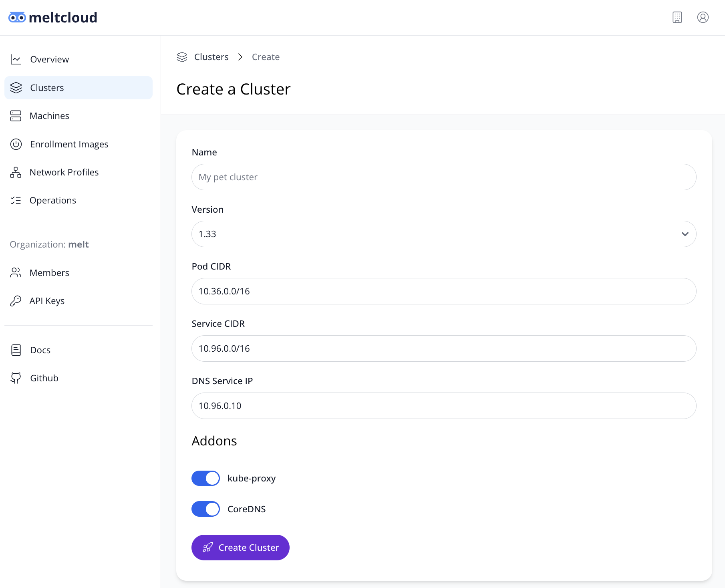Open the Members page

tap(49, 273)
